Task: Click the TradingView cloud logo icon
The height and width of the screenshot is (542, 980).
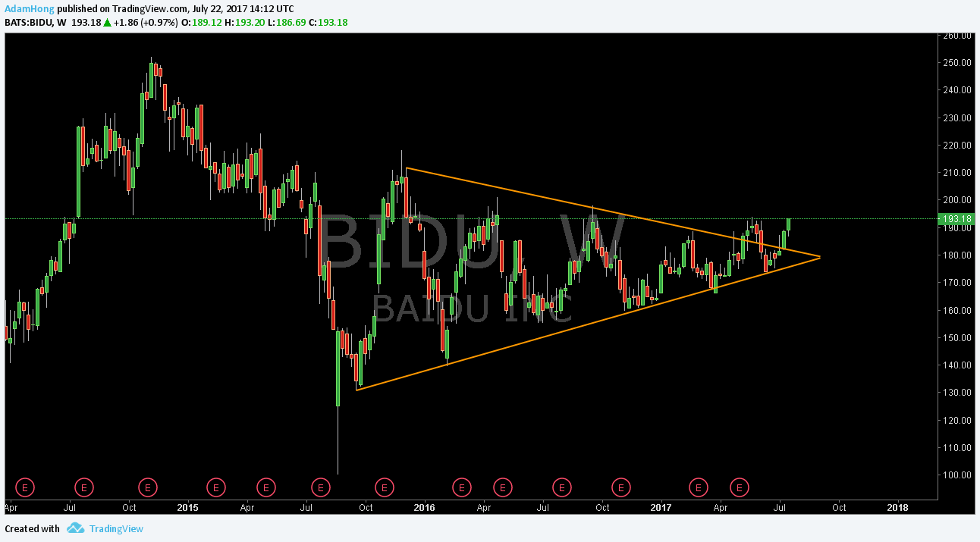Action: tap(75, 528)
